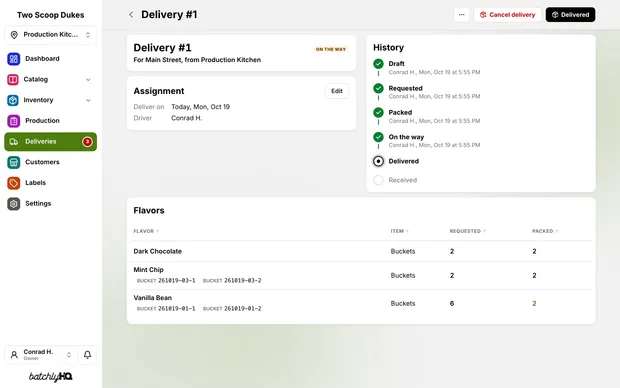Select the Received step empty circle
Screen dimensions: 620x388
pyautogui.click(x=378, y=180)
